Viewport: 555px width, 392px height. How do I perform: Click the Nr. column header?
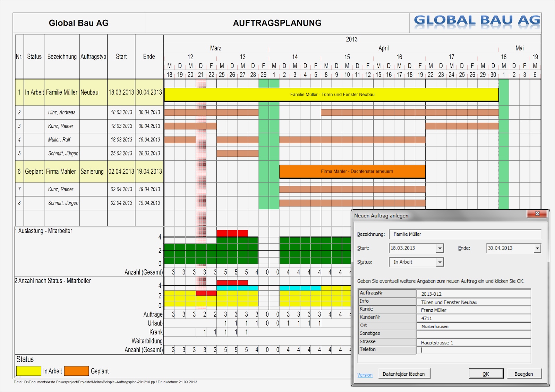click(x=19, y=56)
